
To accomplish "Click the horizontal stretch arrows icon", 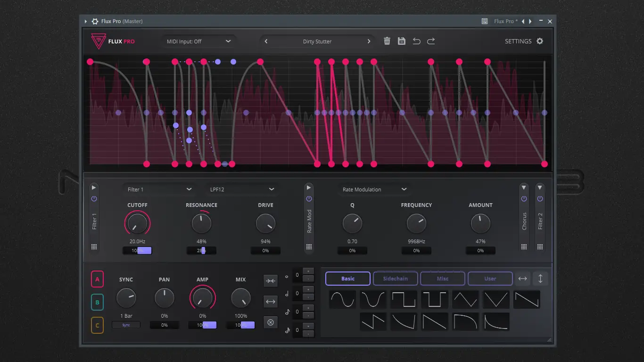I will [271, 302].
